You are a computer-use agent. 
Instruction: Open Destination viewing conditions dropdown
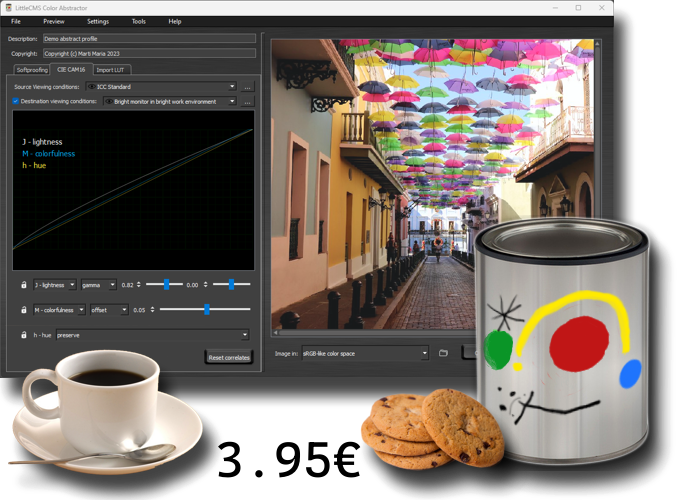coord(170,101)
